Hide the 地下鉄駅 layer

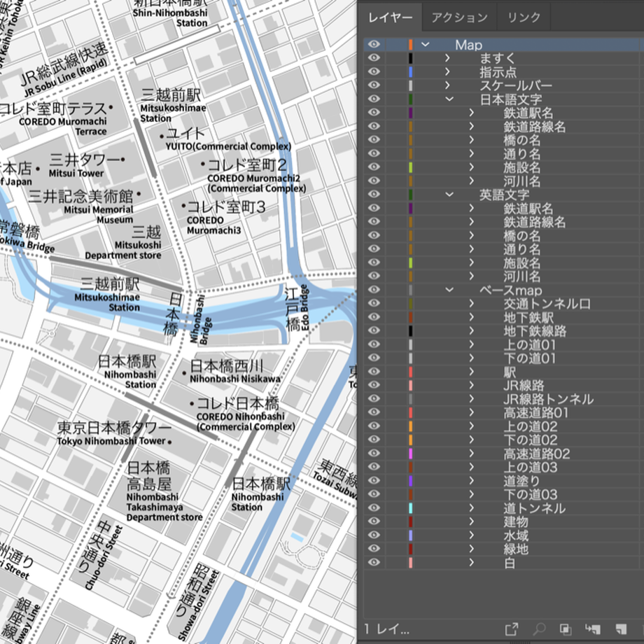tap(374, 317)
